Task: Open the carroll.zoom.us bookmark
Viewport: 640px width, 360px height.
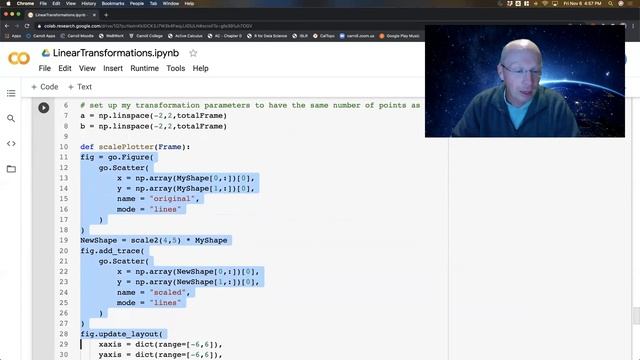Action: (357, 36)
